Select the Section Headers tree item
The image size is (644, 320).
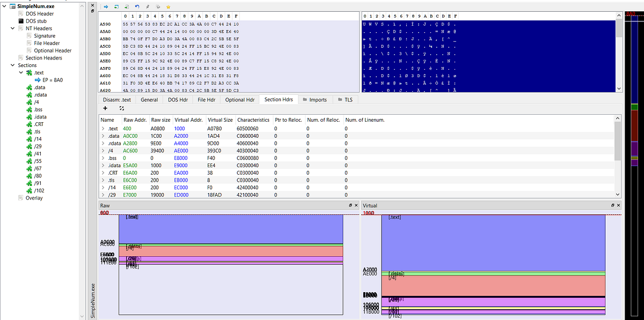point(44,58)
